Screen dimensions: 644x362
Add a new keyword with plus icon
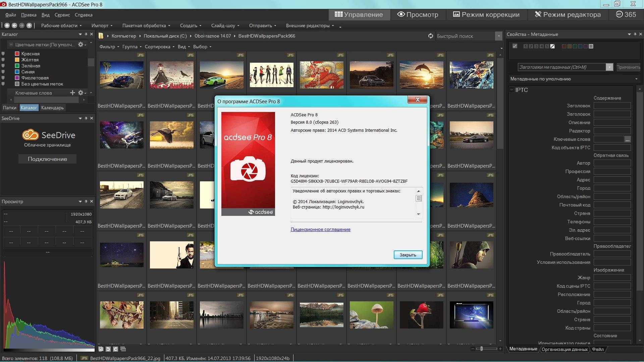point(72,93)
